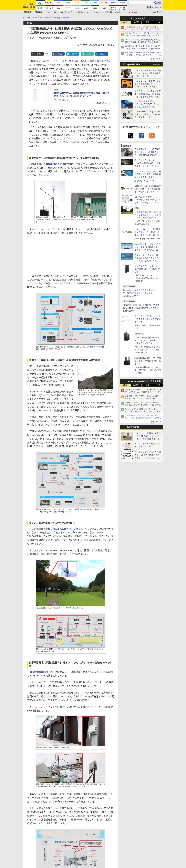Image resolution: width=186 pixels, height=868 pixels.
Task: Switch Impress Watchシリーズ 人気記事 to the 1カ月 tab
Action: coord(158,385)
